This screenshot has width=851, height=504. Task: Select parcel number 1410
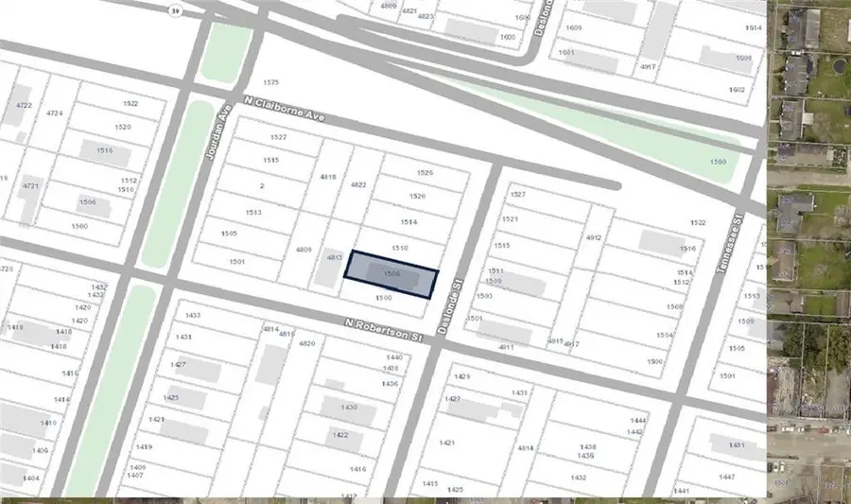(x=48, y=423)
